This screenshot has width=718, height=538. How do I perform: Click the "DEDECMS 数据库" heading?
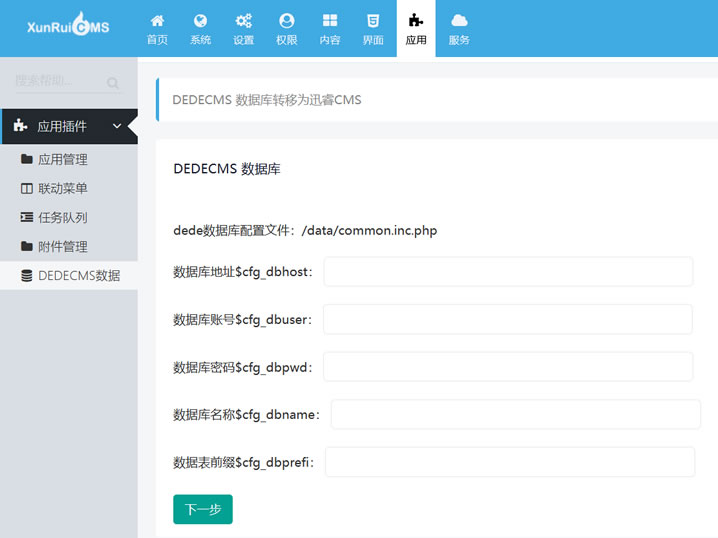coord(227,169)
